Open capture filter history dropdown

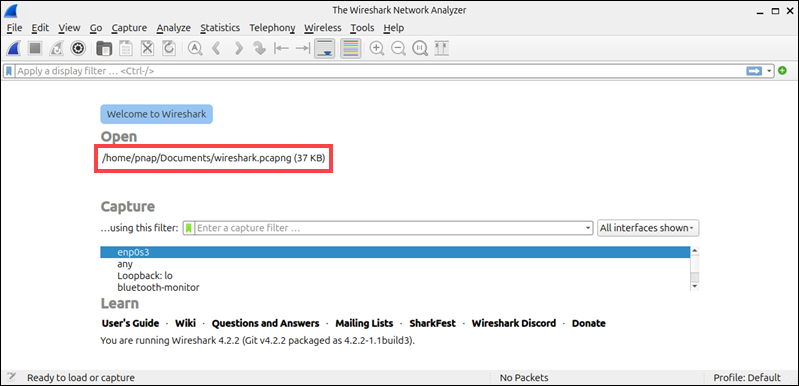(x=589, y=228)
